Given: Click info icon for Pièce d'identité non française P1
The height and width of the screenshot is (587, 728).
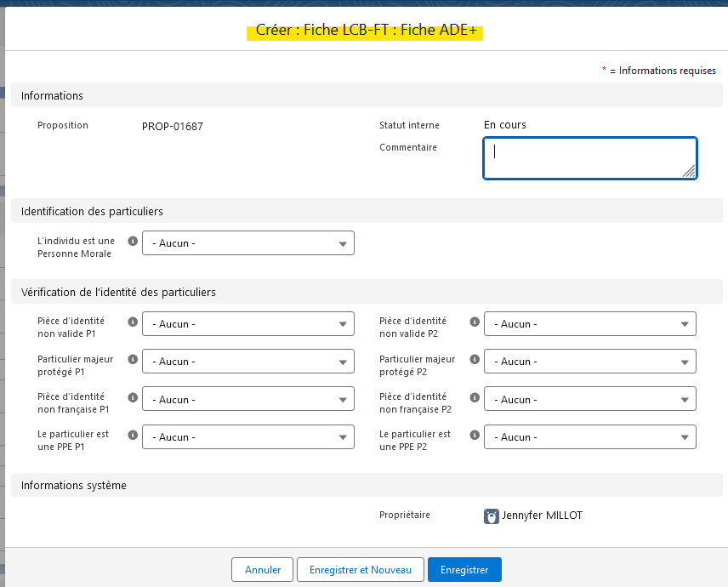Looking at the screenshot, I should (x=133, y=397).
